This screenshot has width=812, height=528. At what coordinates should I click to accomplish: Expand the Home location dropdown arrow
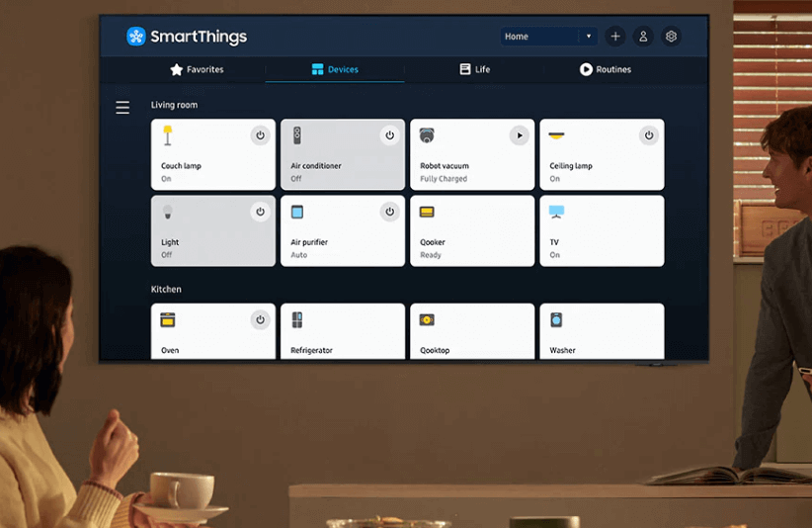[x=589, y=37]
